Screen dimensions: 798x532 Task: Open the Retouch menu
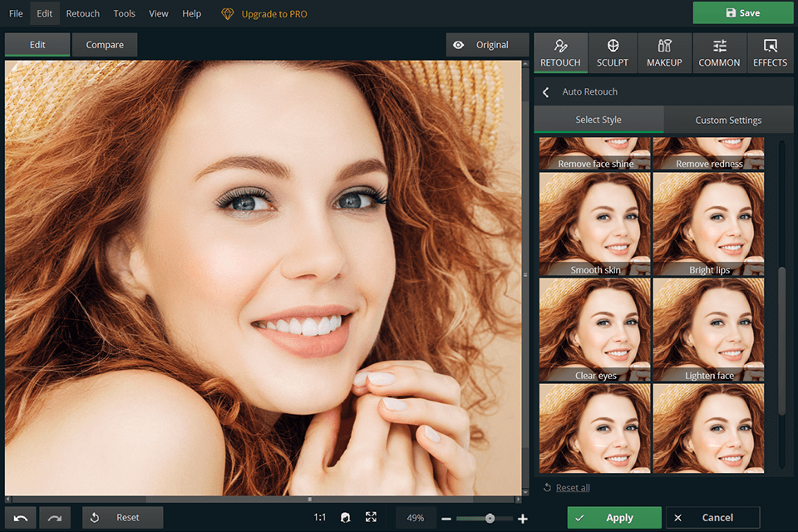click(x=83, y=14)
